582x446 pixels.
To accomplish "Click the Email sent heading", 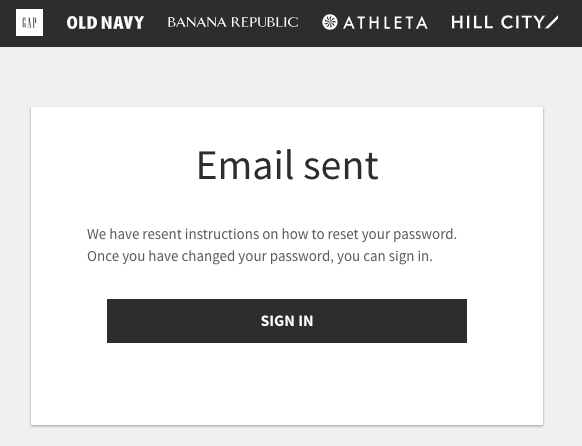I will [x=288, y=165].
